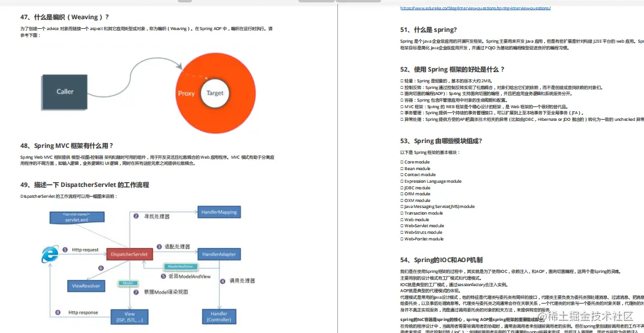Click the Web module list item
This screenshot has height=333, width=644.
coord(415,219)
